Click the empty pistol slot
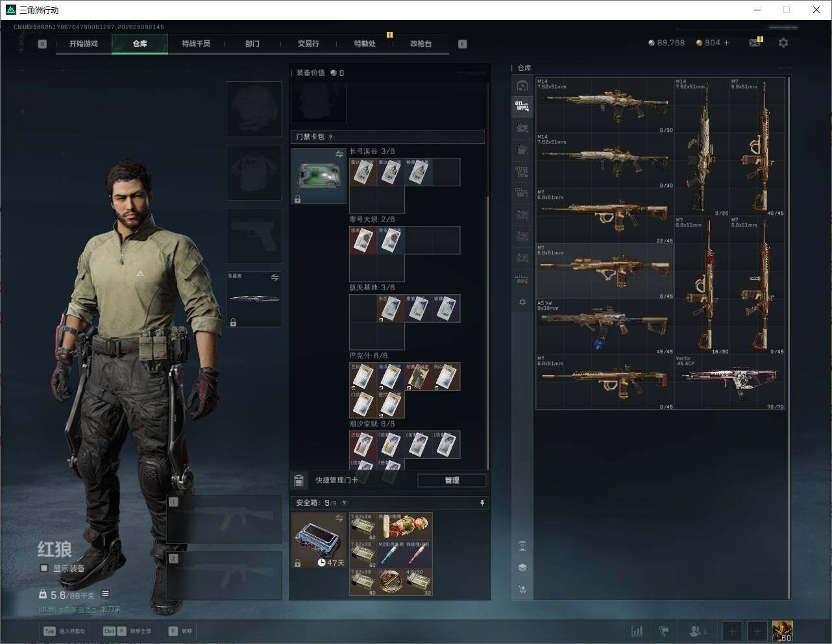 point(254,236)
